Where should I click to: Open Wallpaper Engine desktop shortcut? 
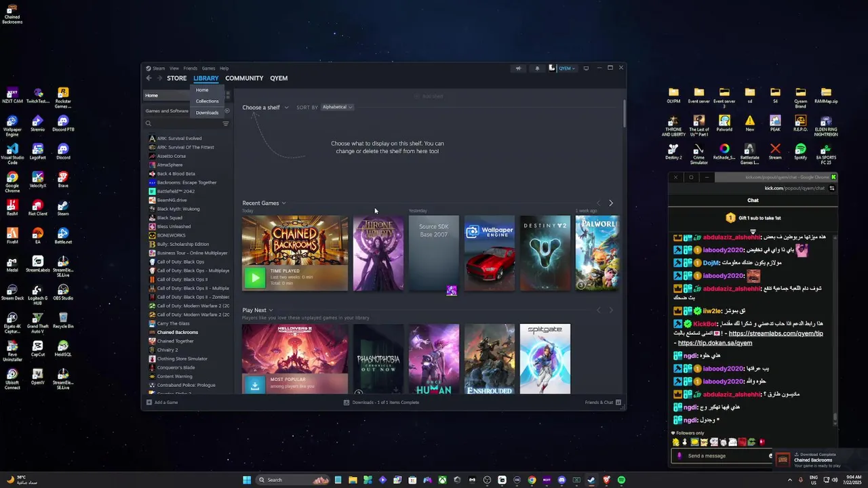tap(12, 126)
